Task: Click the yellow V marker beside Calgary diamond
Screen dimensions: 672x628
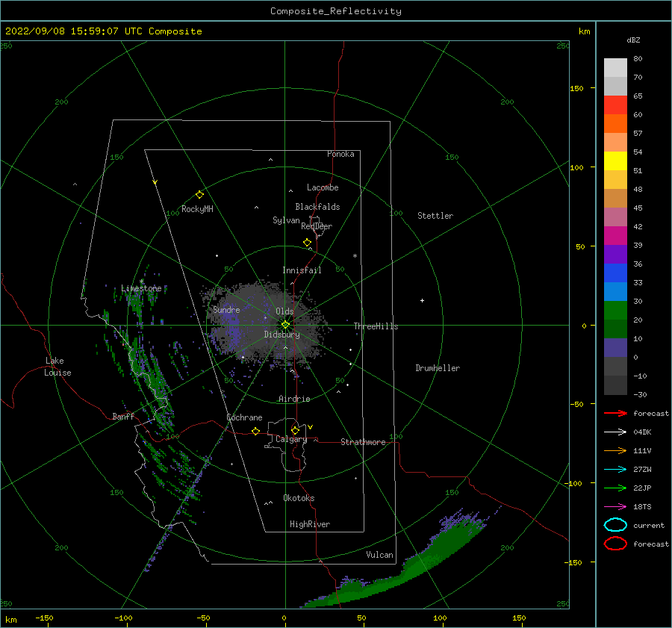Action: click(x=311, y=427)
